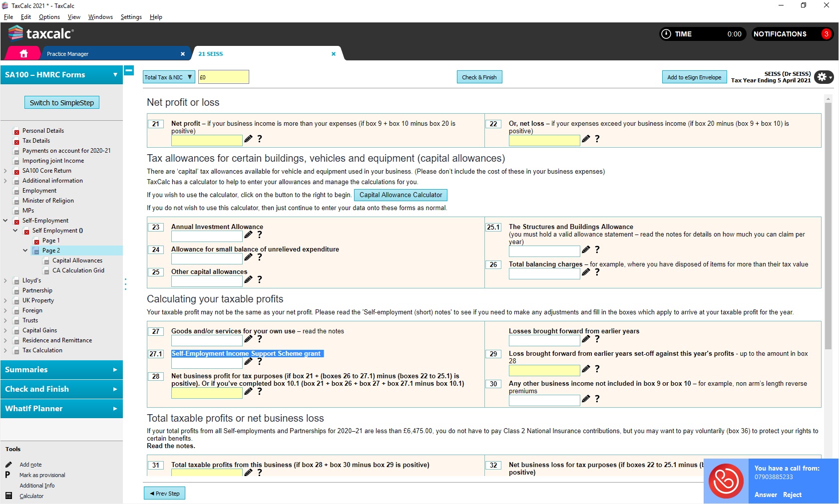Click pencil icon for Other capital allowances
839x504 pixels.
[x=248, y=279]
